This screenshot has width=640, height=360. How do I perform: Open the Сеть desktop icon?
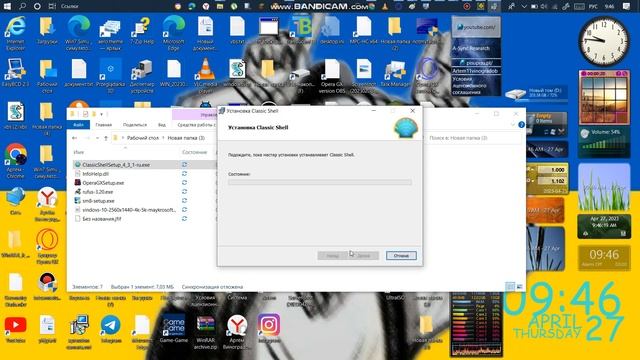(x=16, y=202)
